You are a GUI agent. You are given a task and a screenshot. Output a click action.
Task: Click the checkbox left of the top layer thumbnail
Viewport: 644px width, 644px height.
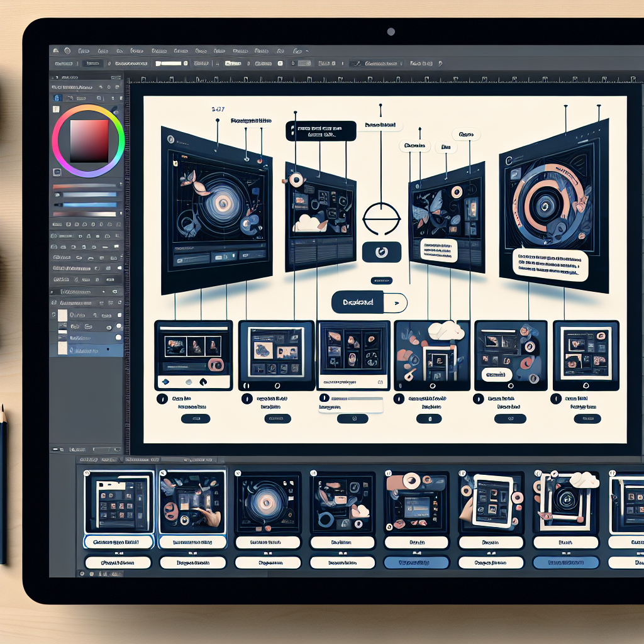click(53, 314)
